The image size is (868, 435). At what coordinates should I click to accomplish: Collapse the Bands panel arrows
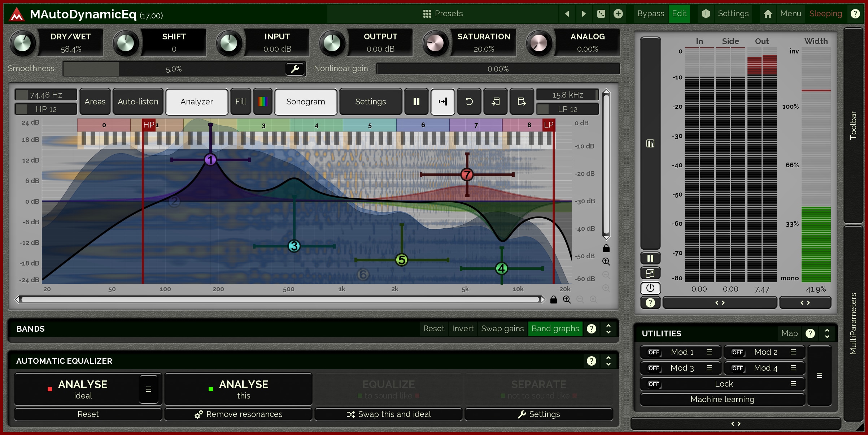pos(609,329)
